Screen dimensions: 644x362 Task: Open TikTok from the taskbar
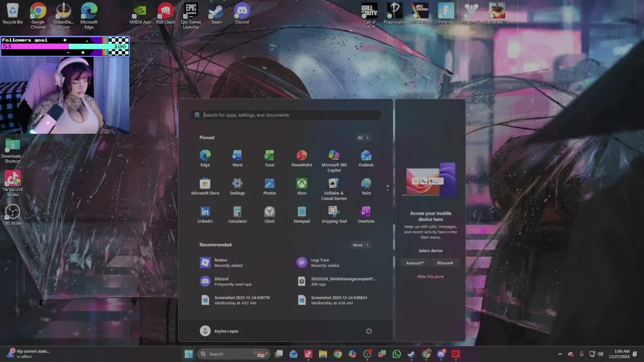[308, 354]
